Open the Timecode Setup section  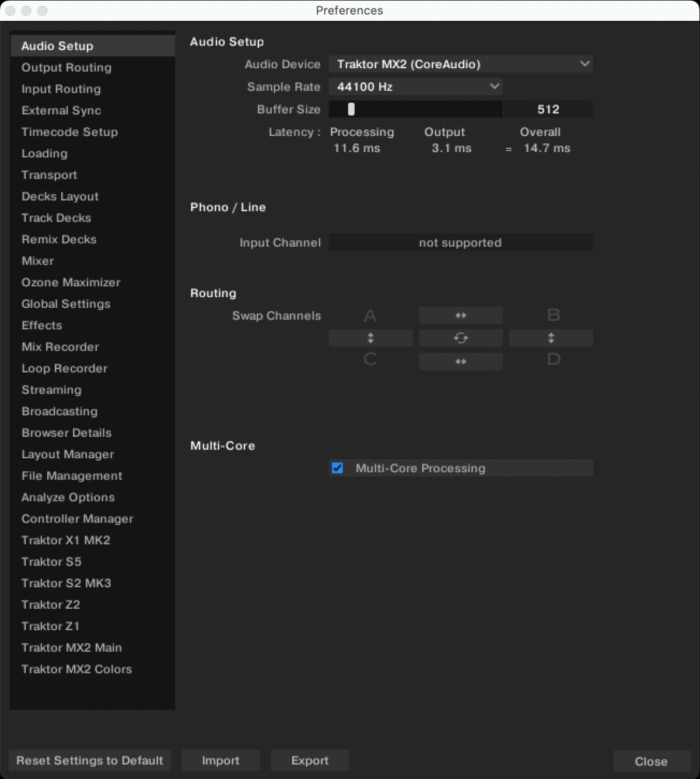(x=69, y=132)
